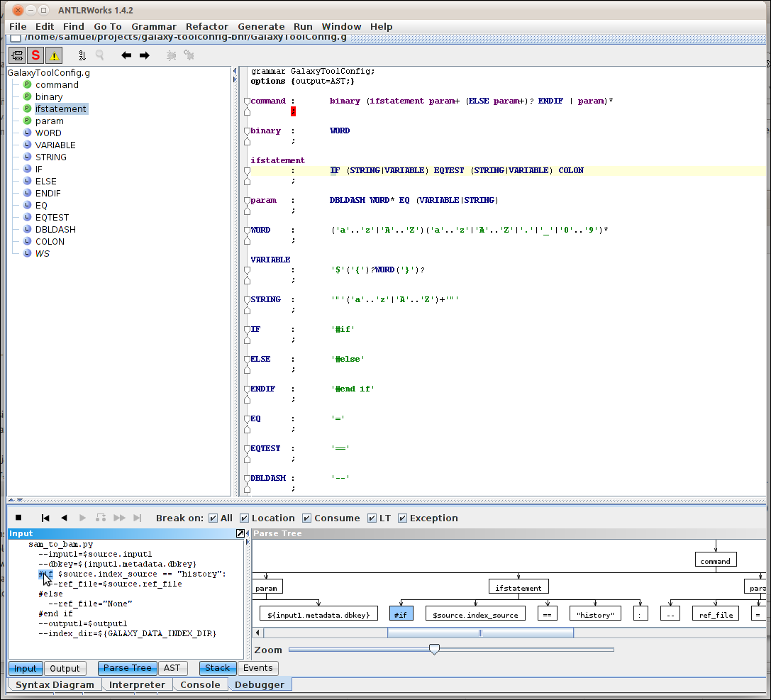This screenshot has height=700, width=771.
Task: Adjust the parse tree Zoom slider
Action: click(x=434, y=650)
